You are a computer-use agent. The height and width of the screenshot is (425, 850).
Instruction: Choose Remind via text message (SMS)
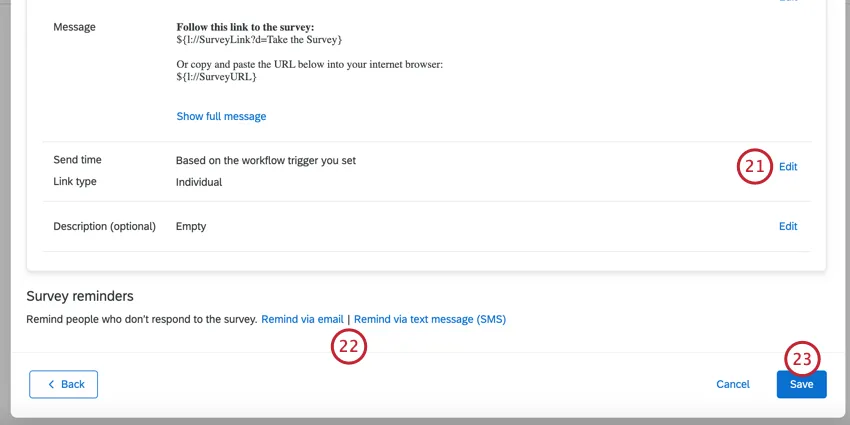430,319
